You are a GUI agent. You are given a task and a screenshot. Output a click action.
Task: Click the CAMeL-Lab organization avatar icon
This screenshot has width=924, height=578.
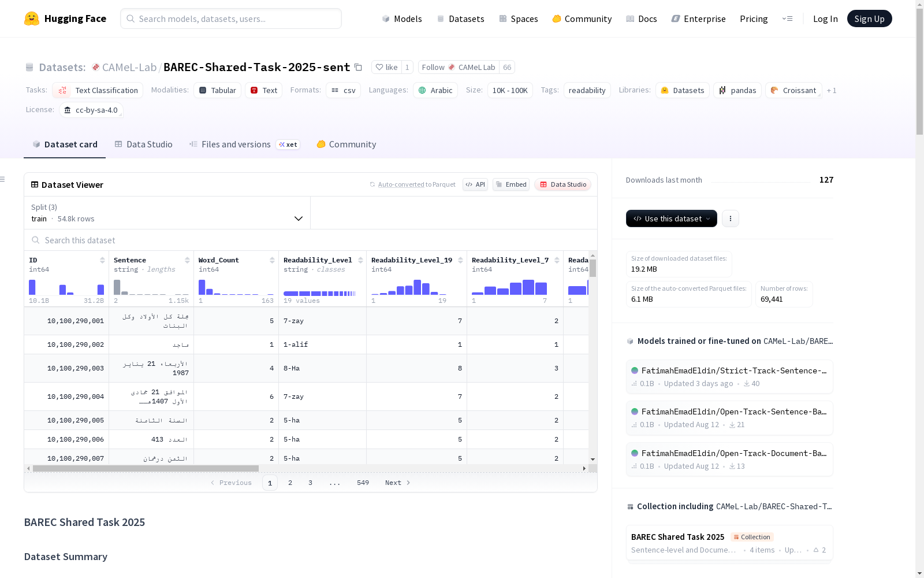point(96,67)
